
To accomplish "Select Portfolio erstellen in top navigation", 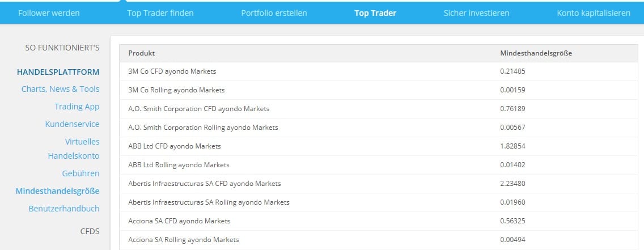I will tap(274, 12).
